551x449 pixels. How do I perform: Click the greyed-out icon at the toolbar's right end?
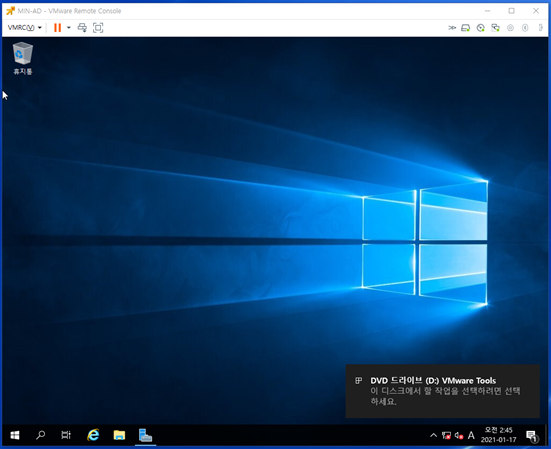[x=540, y=28]
